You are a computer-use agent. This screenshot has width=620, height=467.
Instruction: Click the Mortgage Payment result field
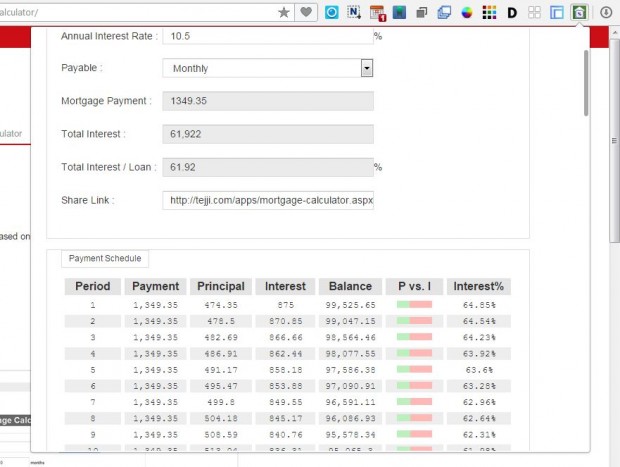[267, 101]
